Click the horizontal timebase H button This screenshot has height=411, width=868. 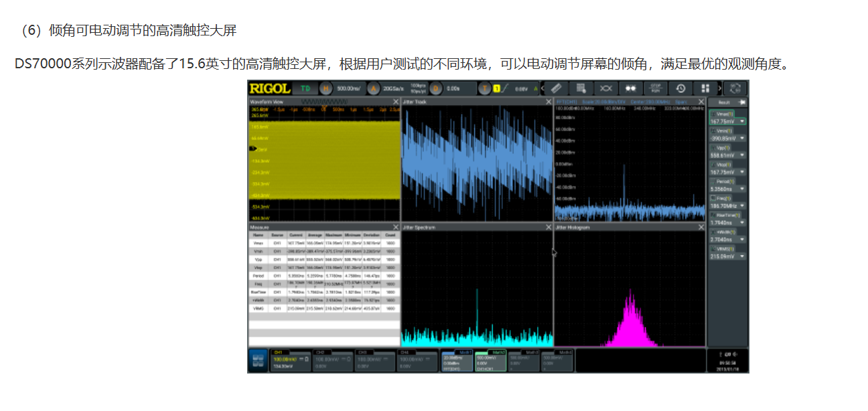(326, 88)
